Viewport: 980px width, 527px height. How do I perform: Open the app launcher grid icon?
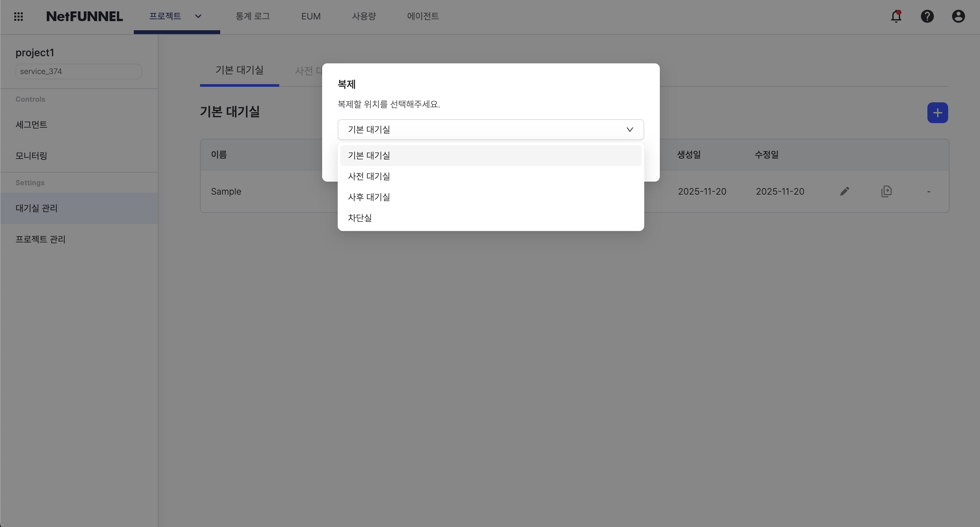pyautogui.click(x=18, y=16)
